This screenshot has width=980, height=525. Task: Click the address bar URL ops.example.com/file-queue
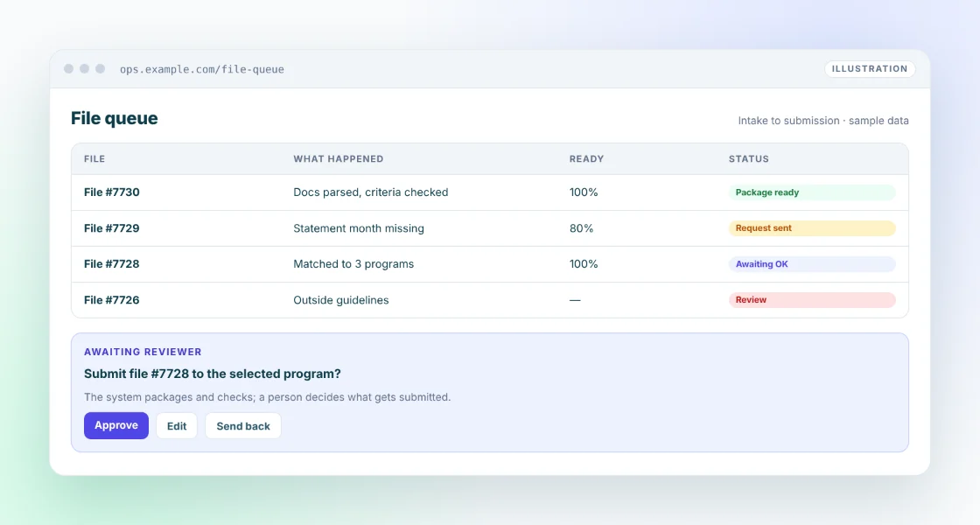click(x=202, y=69)
